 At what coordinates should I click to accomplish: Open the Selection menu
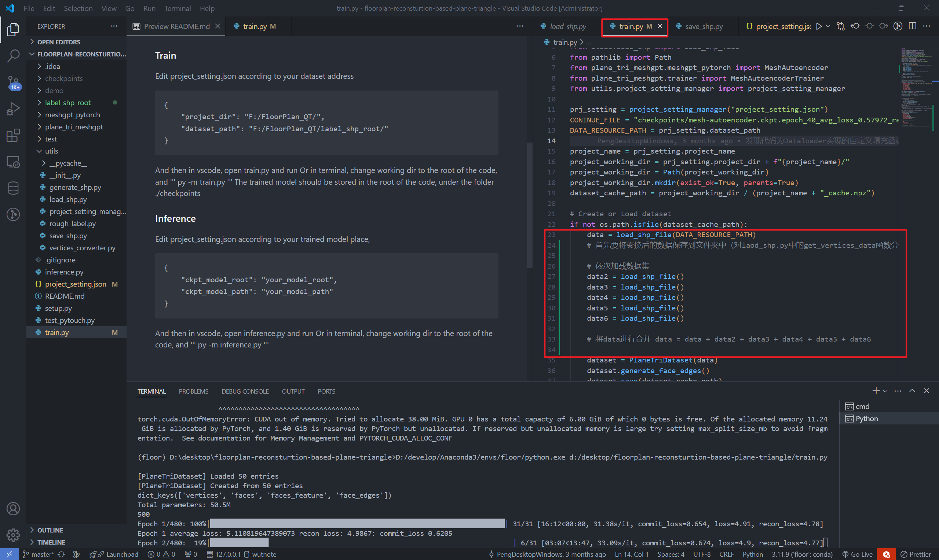[x=78, y=8]
